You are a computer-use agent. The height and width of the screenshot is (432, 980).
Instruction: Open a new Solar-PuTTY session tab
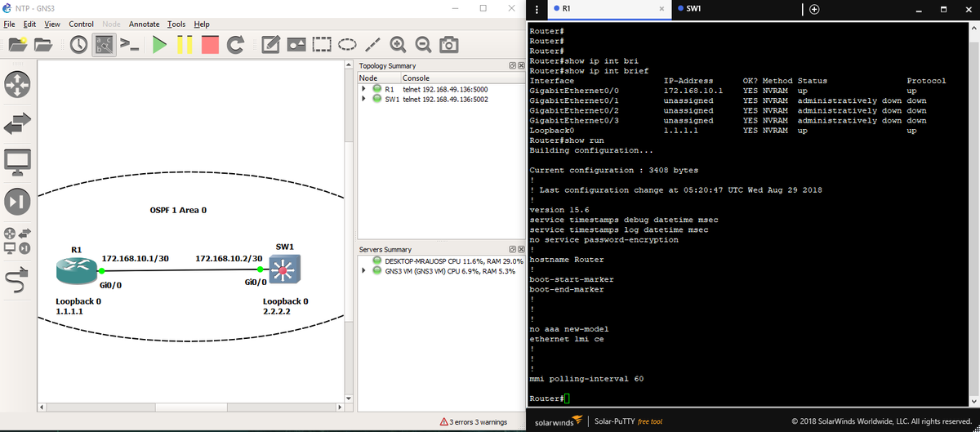click(813, 9)
